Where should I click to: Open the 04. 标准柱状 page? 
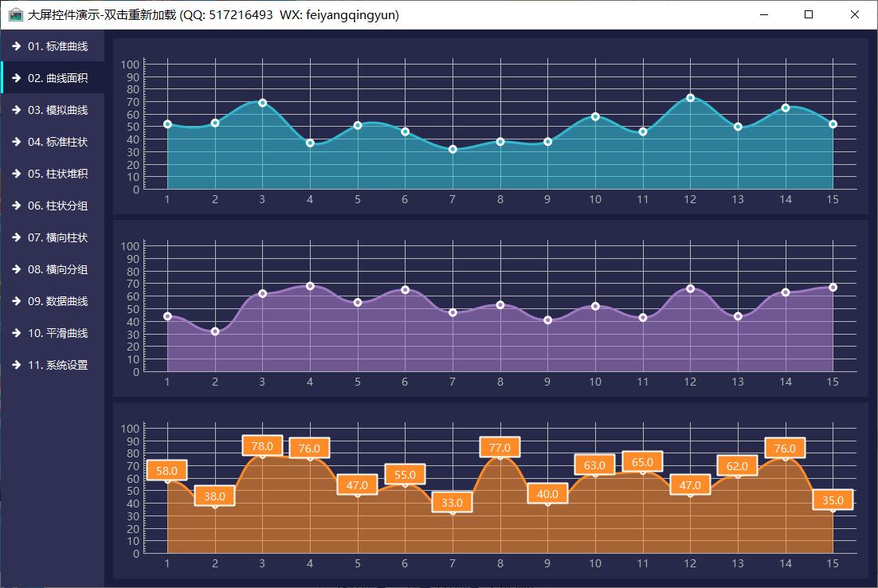[57, 142]
